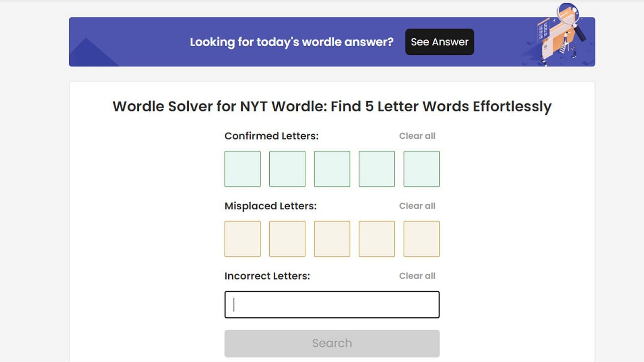Click the first Misplaced Letters box

[x=242, y=239]
